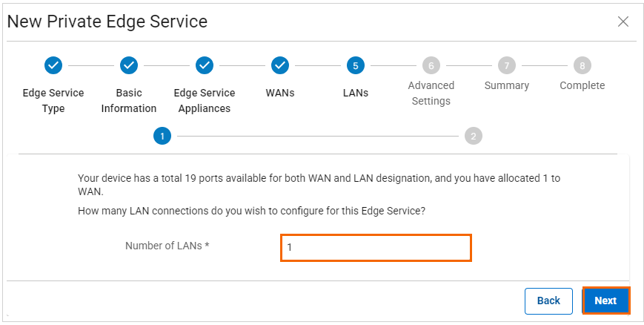Click the step 6 Advanced Settings circle
This screenshot has width=644, height=325.
click(431, 65)
